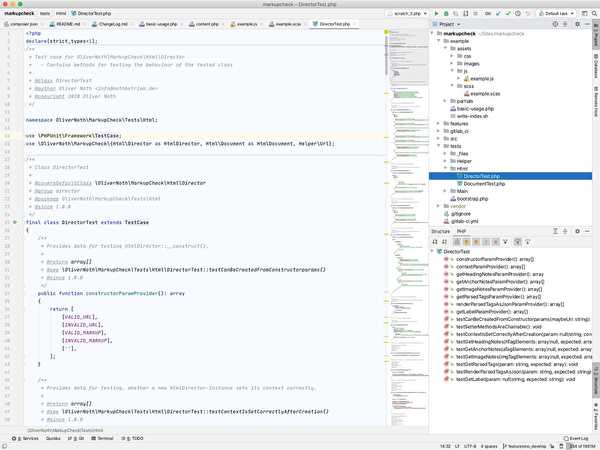This screenshot has width=600, height=450.
Task: Toggle Autoscroll to Source in Structure toolbar
Action: coord(518,242)
